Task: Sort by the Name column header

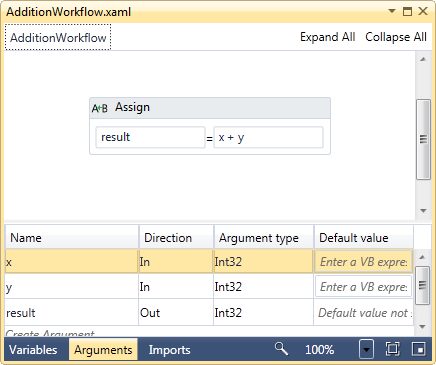Action: coord(72,237)
